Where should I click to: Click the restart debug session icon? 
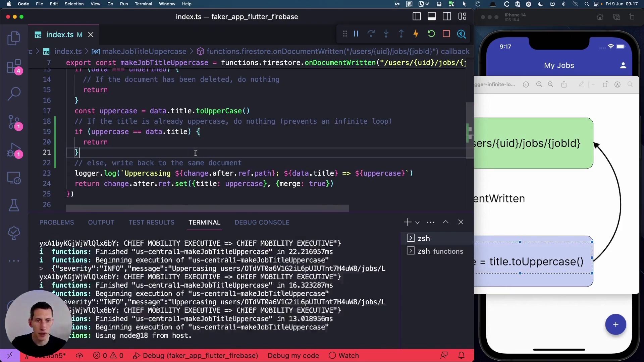point(431,34)
